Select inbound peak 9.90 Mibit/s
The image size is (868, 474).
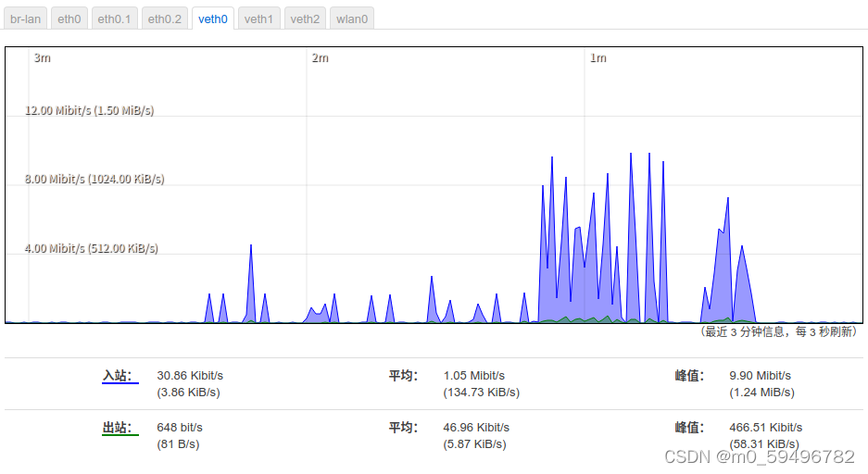tap(760, 376)
